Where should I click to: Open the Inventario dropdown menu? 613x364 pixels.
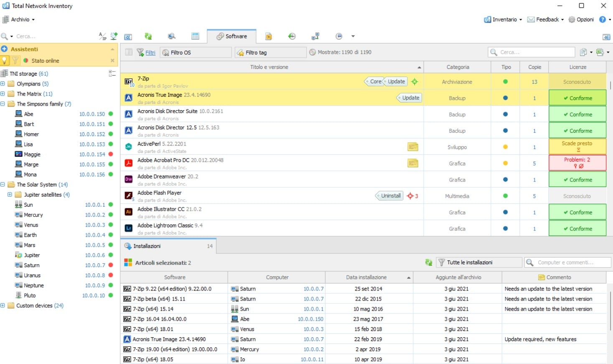pos(503,20)
